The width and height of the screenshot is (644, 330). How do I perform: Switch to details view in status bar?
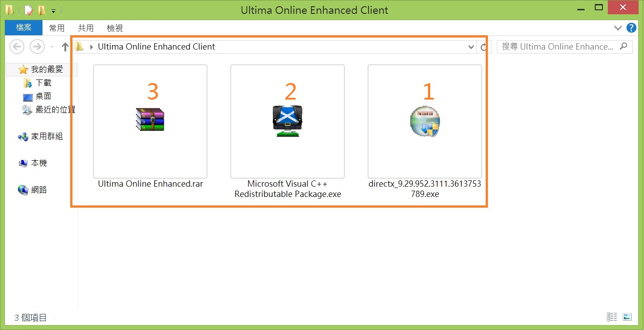pos(612,317)
